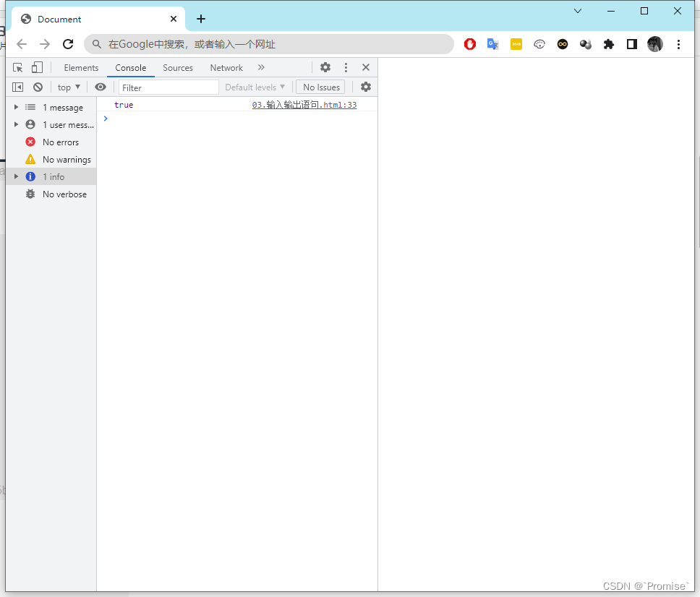Select the No errors filter row
Viewport: 700px width, 597px height.
coord(52,142)
